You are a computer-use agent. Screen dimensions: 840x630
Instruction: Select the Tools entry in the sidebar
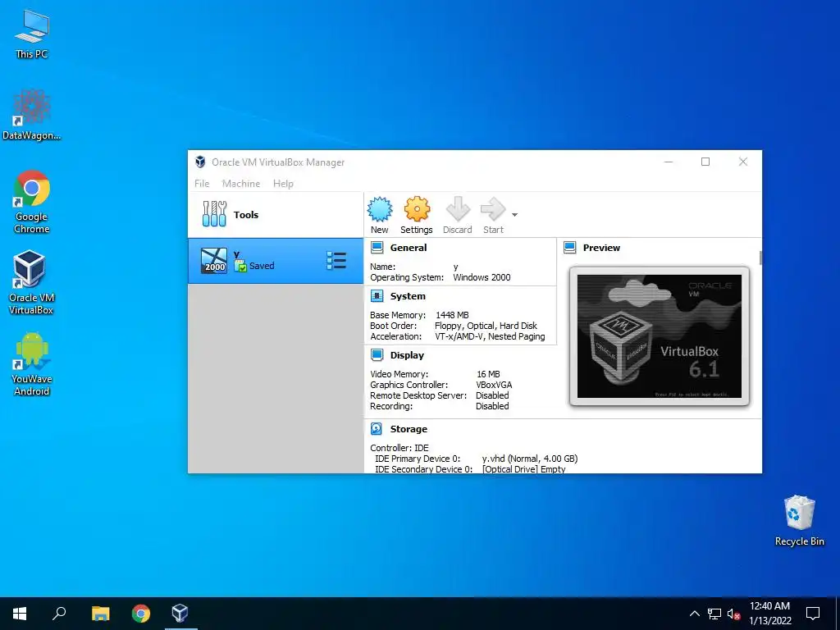tap(276, 215)
